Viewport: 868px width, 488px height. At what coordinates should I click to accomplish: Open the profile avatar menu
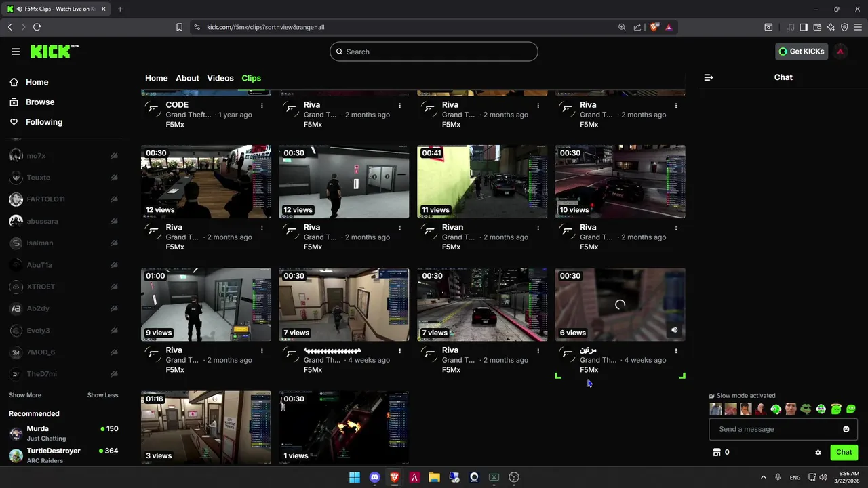point(840,52)
